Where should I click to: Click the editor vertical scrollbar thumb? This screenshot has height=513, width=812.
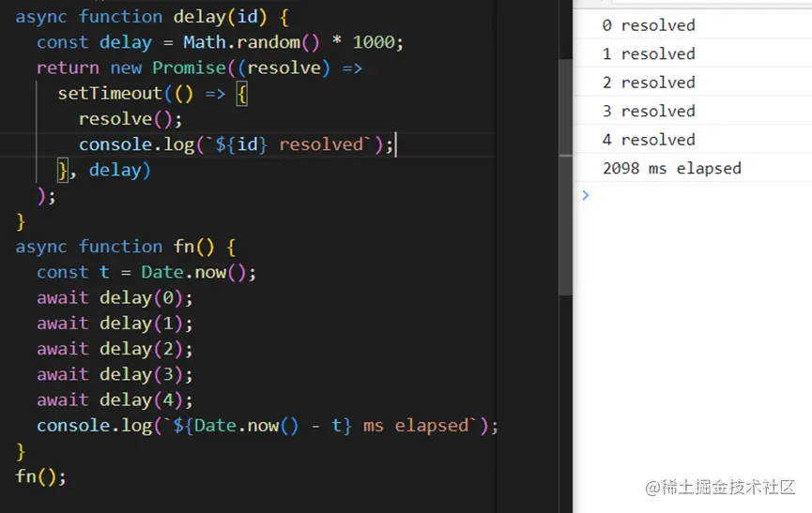[565, 177]
